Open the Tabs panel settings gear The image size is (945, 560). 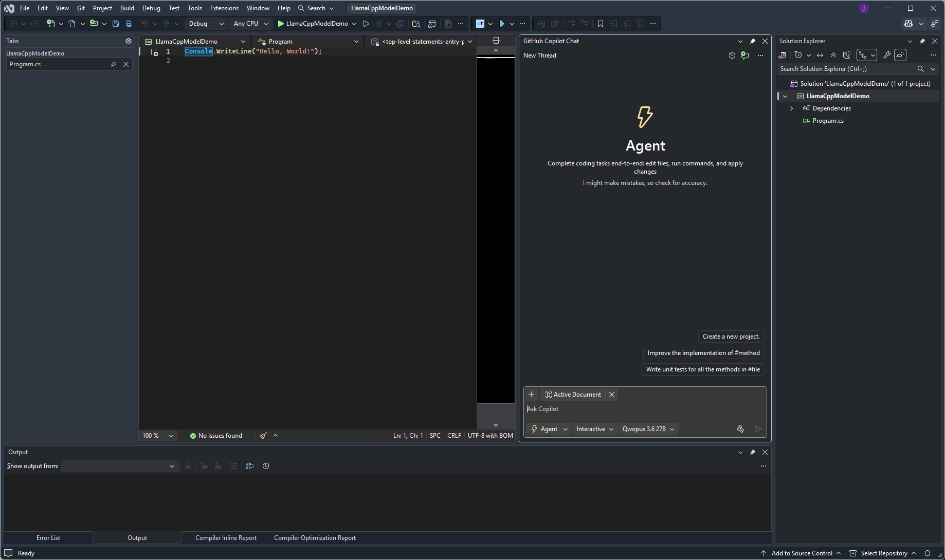pyautogui.click(x=129, y=41)
